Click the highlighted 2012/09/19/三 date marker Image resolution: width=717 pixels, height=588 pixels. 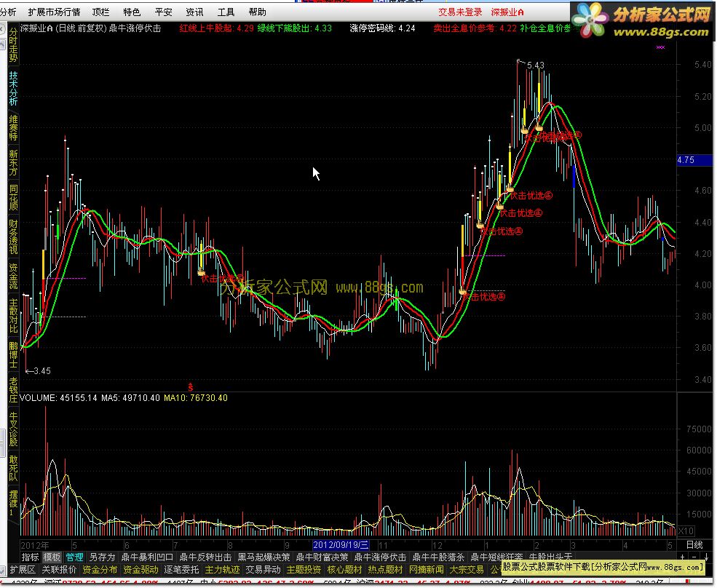340,545
